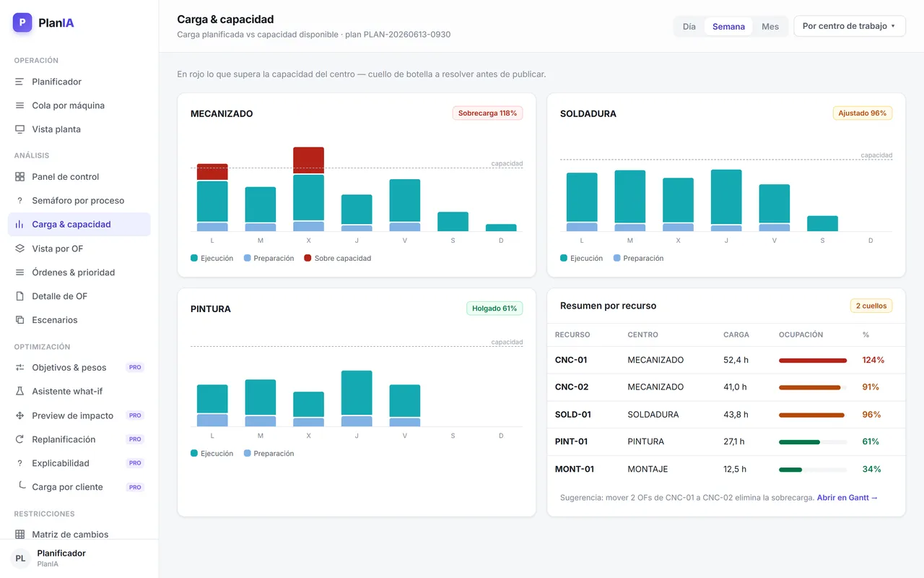Click the Objetivos & pesos sliders icon
The image size is (924, 578).
click(x=19, y=368)
